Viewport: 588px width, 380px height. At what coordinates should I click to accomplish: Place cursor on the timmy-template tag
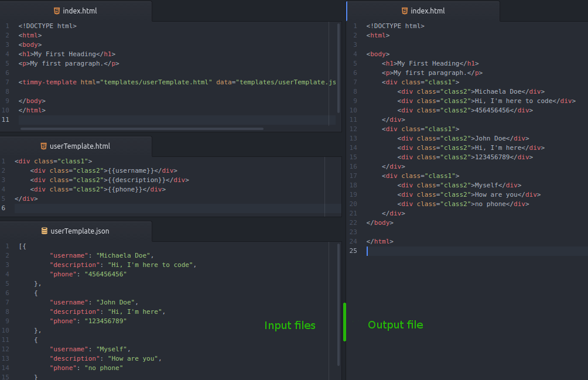click(47, 82)
